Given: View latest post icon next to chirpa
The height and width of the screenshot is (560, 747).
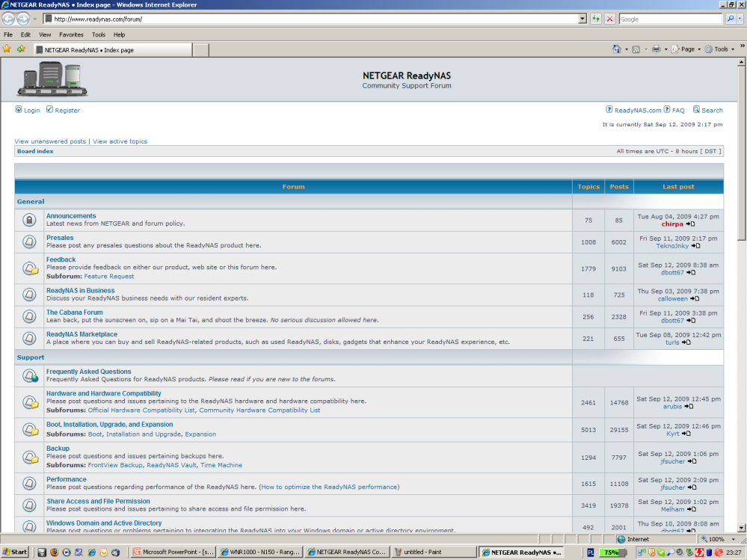Looking at the screenshot, I should coord(690,224).
